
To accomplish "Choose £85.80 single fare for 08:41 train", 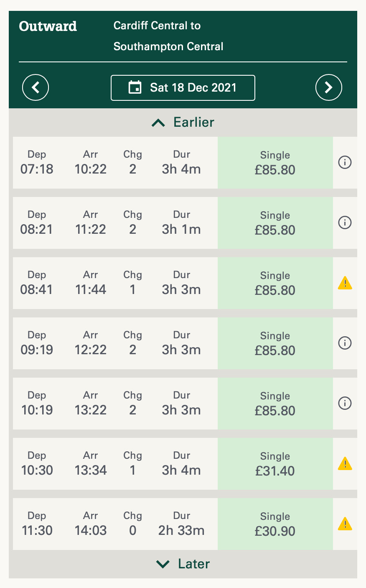I will [x=275, y=283].
